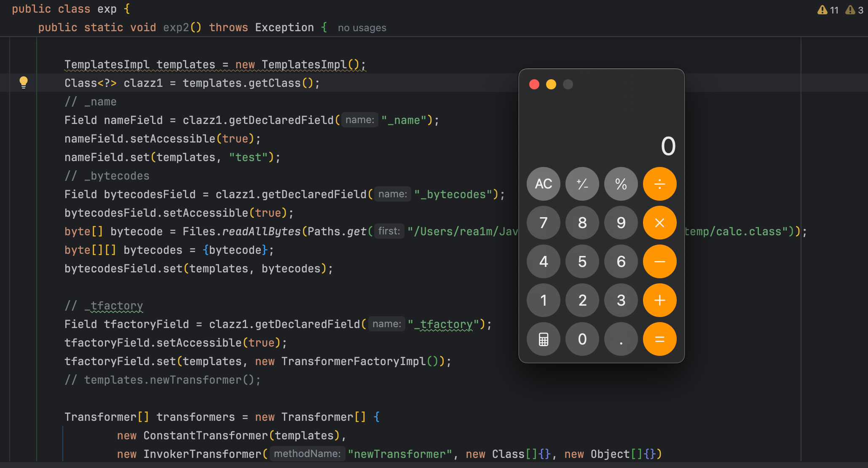Tap digit 8 on the Calculator keypad

(582, 223)
